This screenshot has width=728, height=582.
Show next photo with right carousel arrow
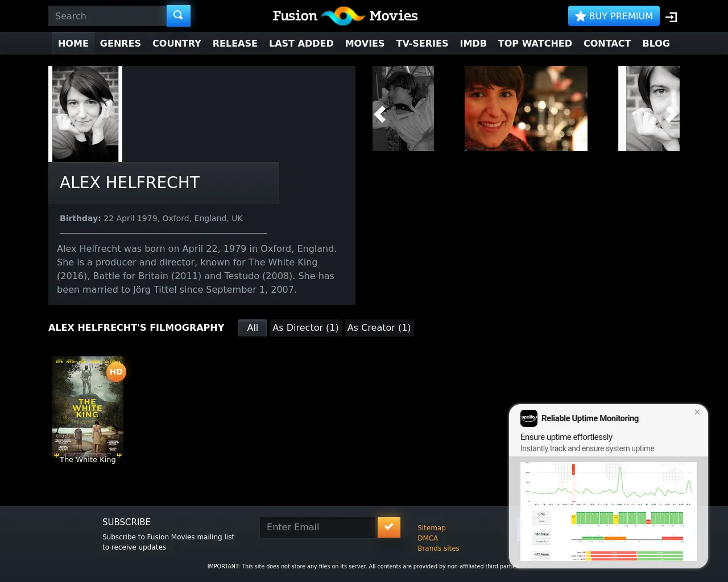tap(671, 114)
